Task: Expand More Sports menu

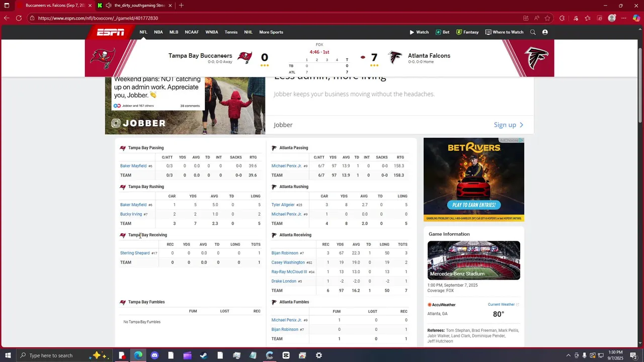Action: pyautogui.click(x=271, y=32)
